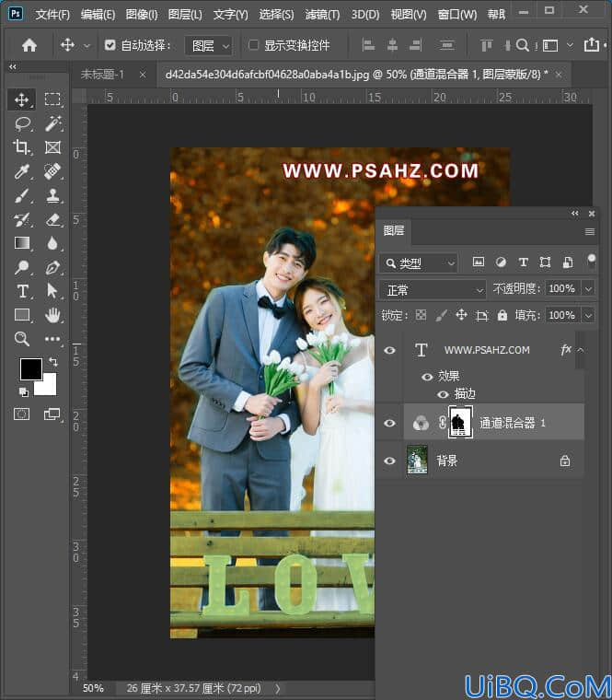Hide the 效果 effects visibility
The height and width of the screenshot is (700, 612).
point(427,377)
